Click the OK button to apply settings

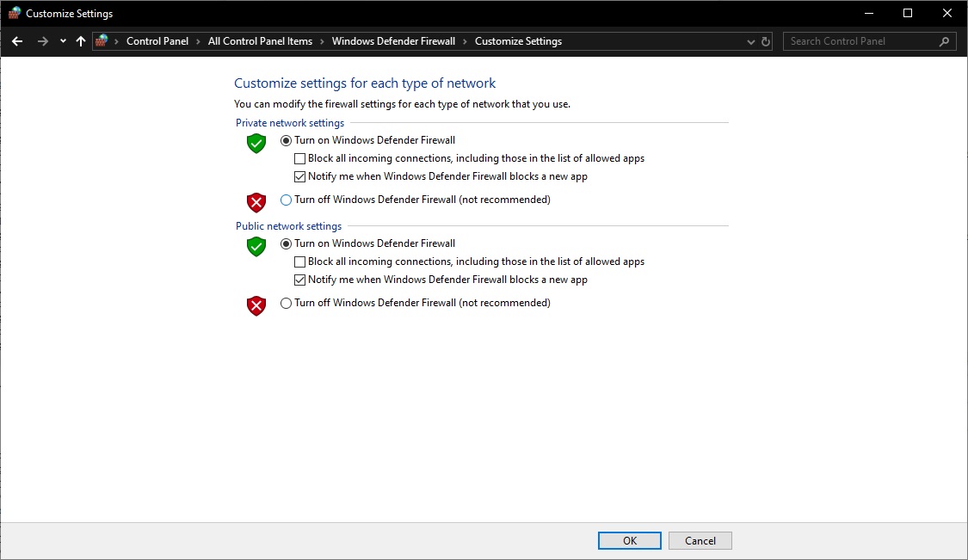pos(629,540)
